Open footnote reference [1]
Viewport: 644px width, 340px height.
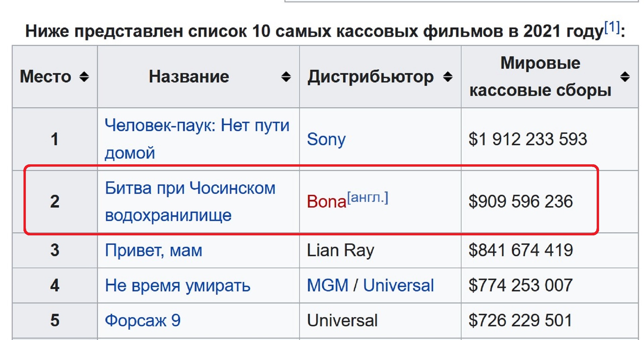click(x=612, y=27)
